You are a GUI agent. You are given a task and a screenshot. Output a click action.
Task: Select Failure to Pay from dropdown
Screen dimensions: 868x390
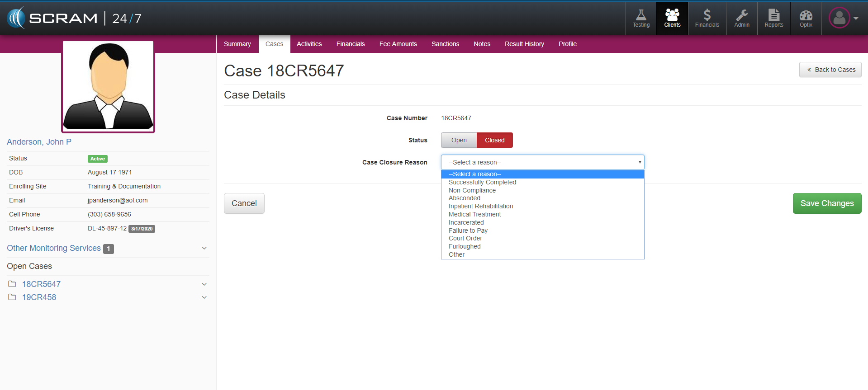tap(468, 230)
